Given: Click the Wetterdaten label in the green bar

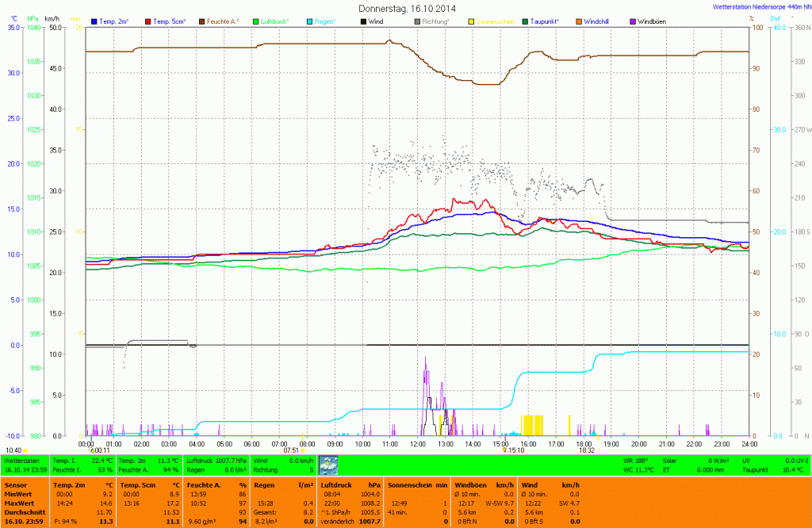Looking at the screenshot, I should point(21,460).
